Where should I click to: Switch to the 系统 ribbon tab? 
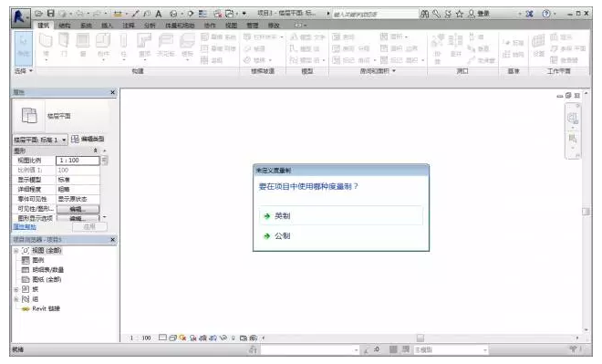pyautogui.click(x=86, y=26)
